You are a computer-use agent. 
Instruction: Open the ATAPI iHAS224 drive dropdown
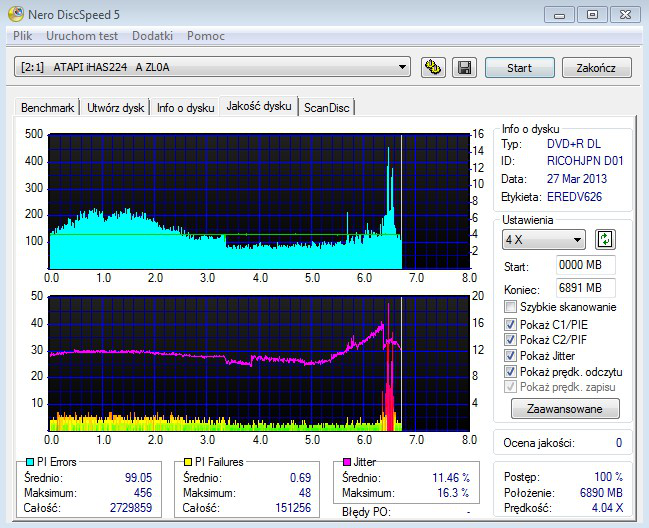212,67
